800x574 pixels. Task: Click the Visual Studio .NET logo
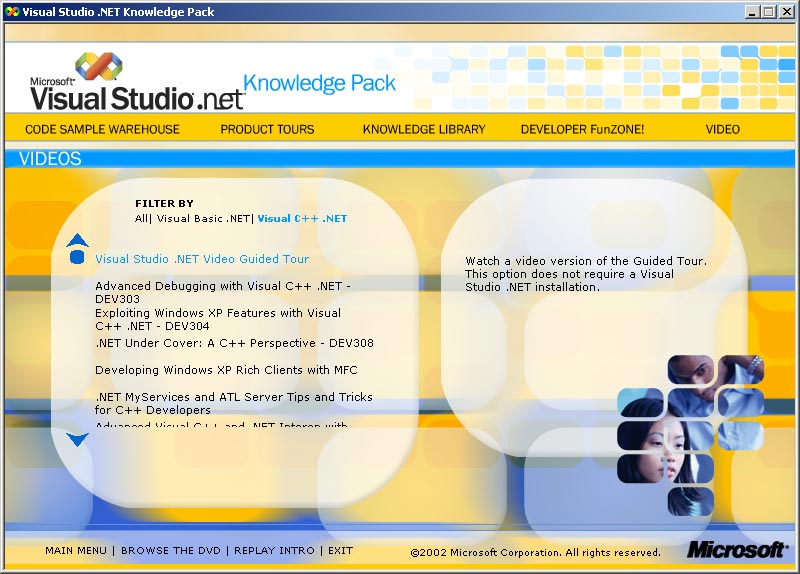[x=136, y=82]
